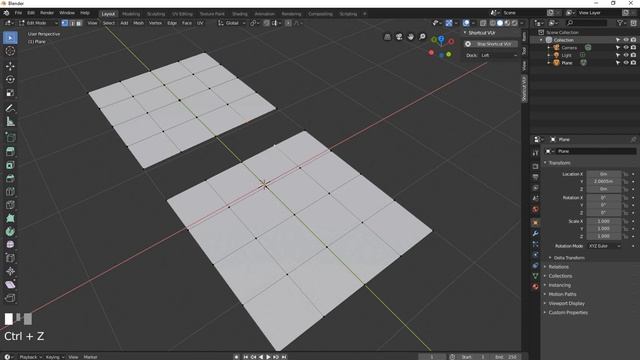This screenshot has height=360, width=640.
Task: Open the Render menu
Action: point(47,13)
